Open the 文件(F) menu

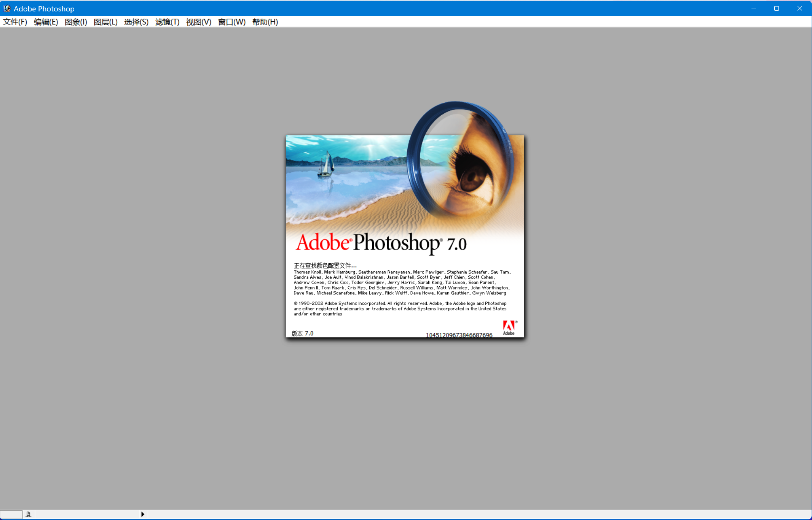click(x=15, y=22)
